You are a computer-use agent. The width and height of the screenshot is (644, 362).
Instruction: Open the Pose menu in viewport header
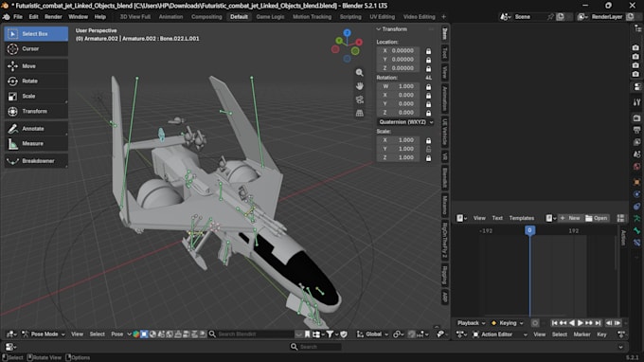(x=117, y=335)
